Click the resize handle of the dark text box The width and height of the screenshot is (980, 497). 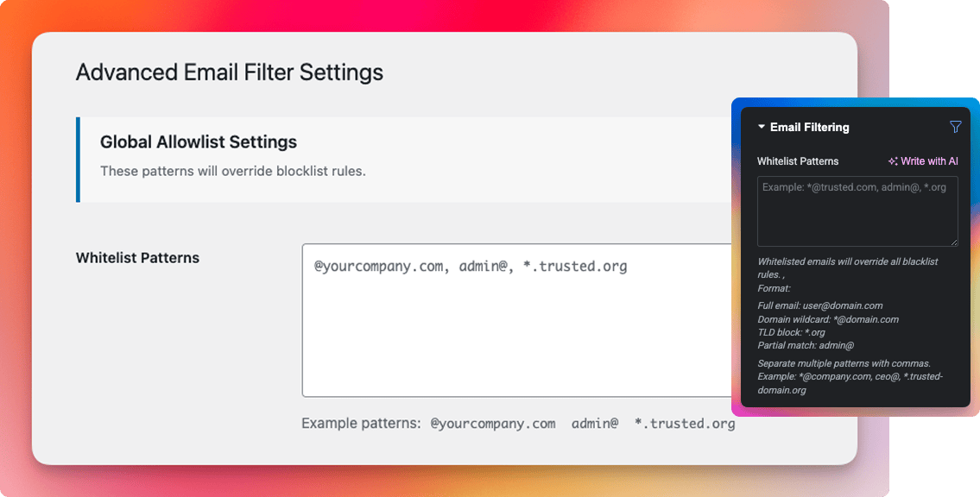954,242
